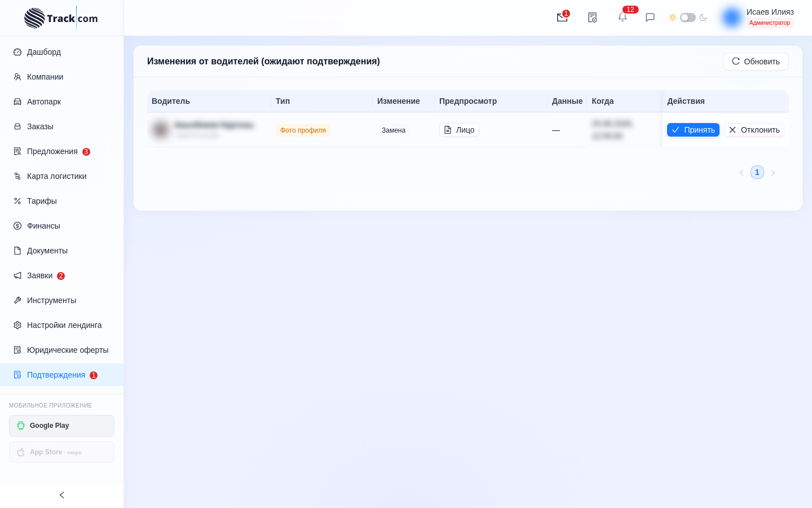
Task: Open Финансы menu item
Action: click(61, 226)
